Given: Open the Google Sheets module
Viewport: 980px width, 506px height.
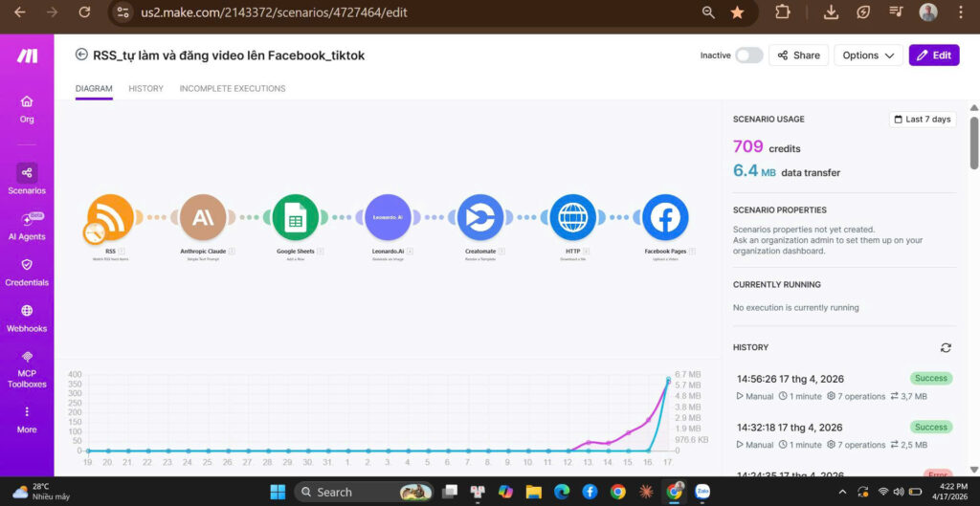Looking at the screenshot, I should coord(295,217).
